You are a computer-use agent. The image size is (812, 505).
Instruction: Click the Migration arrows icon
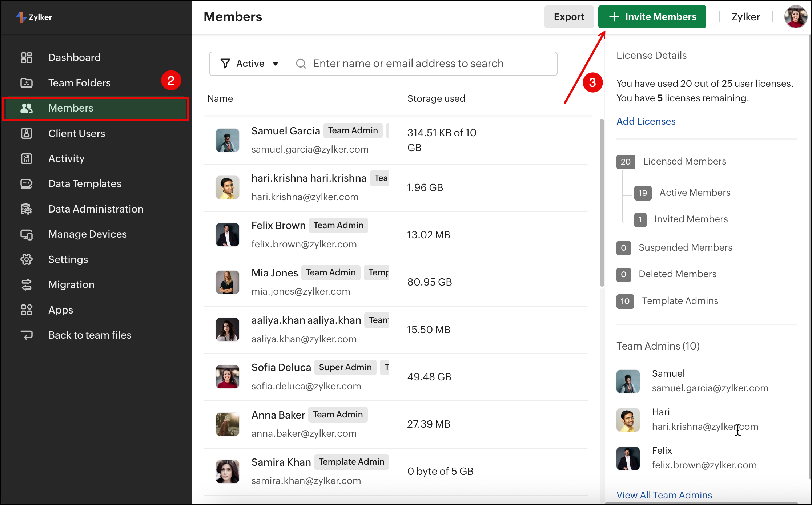(x=26, y=284)
